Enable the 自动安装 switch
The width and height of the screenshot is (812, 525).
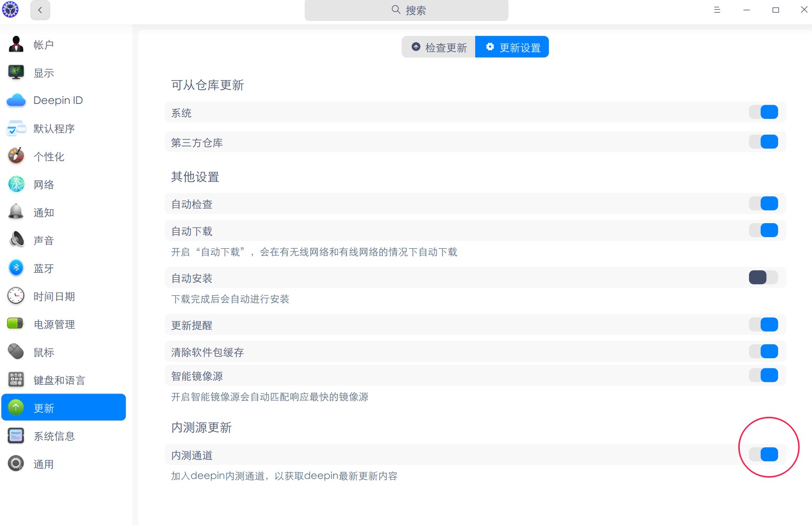click(764, 278)
